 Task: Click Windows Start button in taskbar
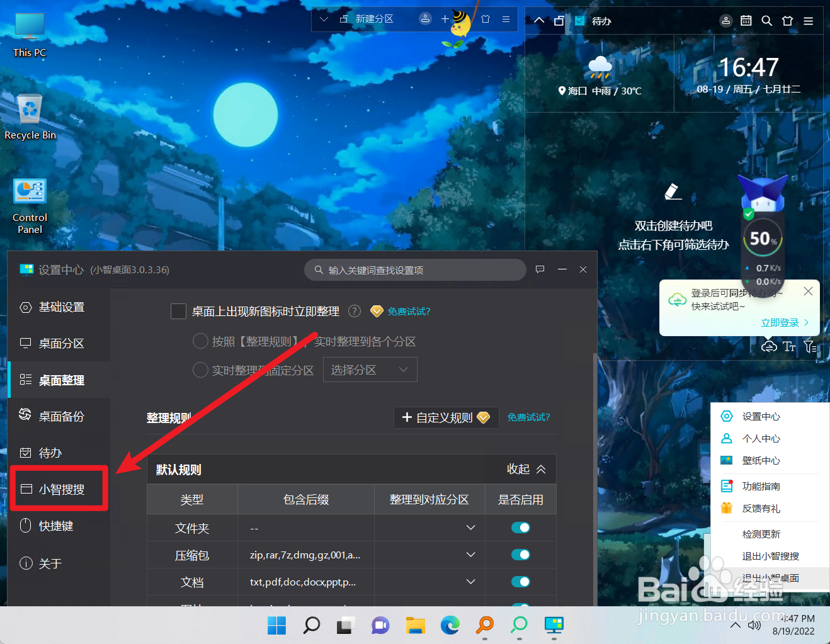pyautogui.click(x=276, y=625)
